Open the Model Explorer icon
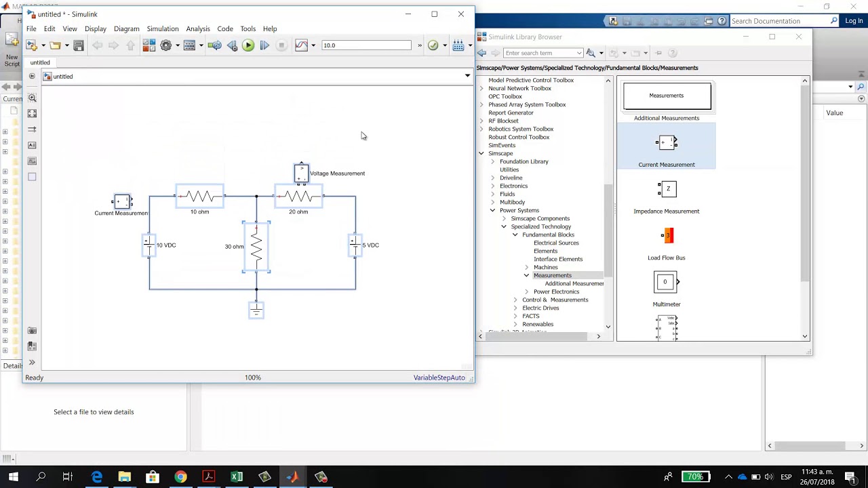This screenshot has height=488, width=868. coord(189,45)
